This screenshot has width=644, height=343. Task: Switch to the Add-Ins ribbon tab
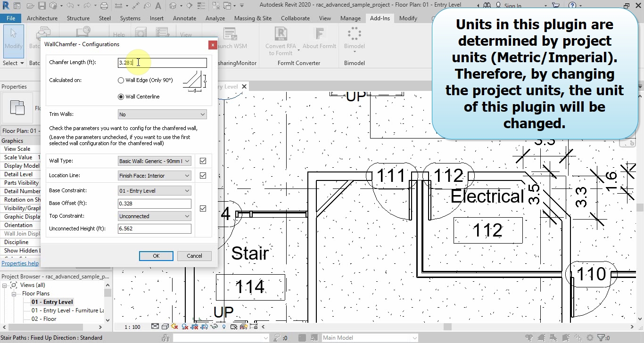tap(380, 18)
